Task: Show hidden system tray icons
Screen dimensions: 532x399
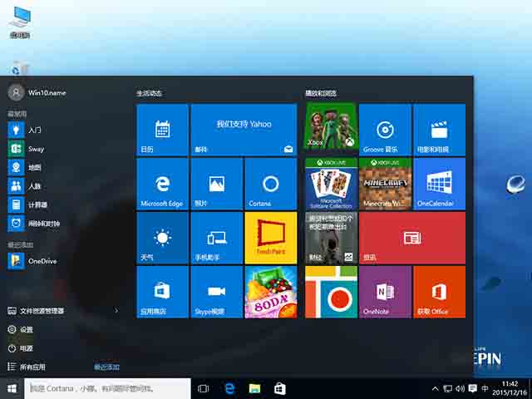Action: 435,388
